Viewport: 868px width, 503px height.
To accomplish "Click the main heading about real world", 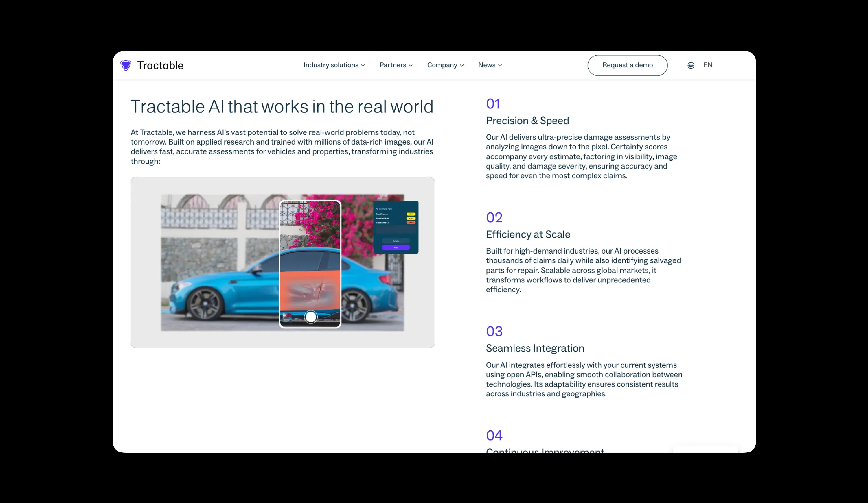I will [282, 107].
